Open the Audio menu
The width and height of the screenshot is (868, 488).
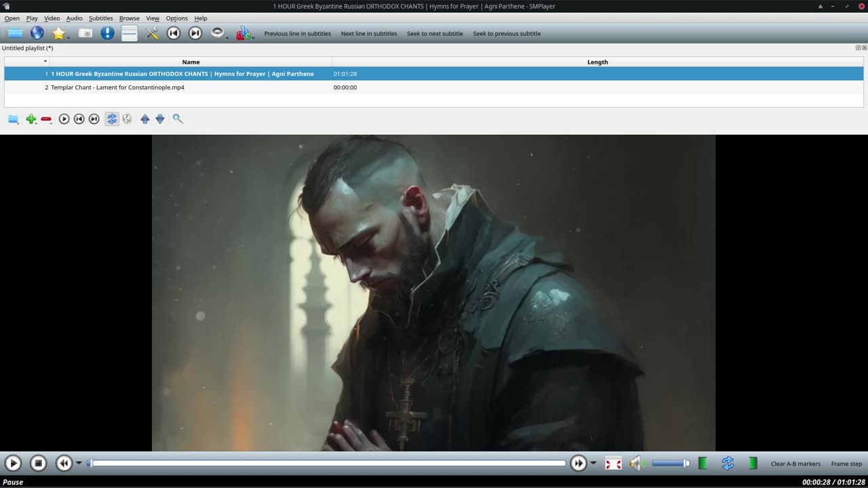click(x=75, y=18)
